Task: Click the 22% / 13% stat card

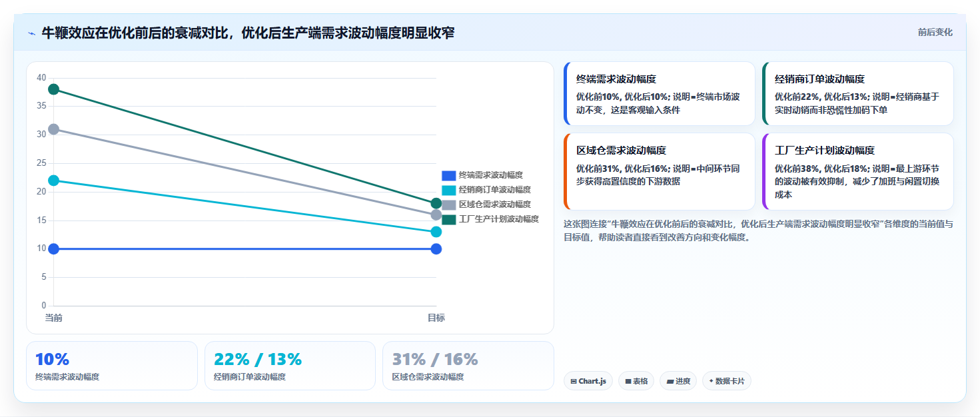Action: click(290, 366)
